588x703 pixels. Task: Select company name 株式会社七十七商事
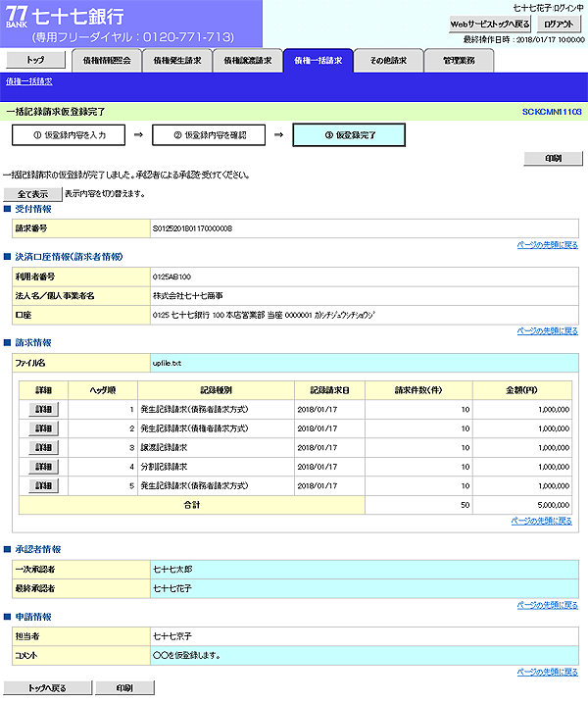click(188, 296)
